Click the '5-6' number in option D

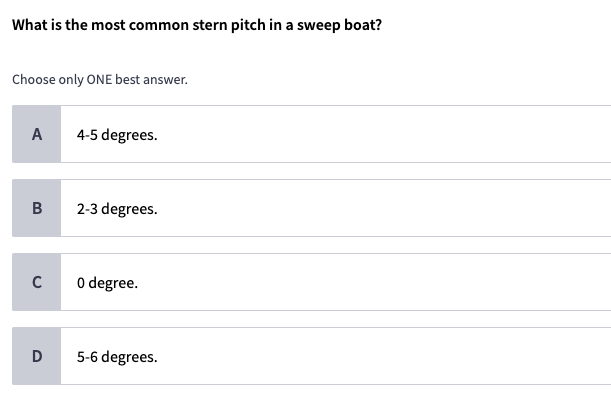click(x=87, y=357)
